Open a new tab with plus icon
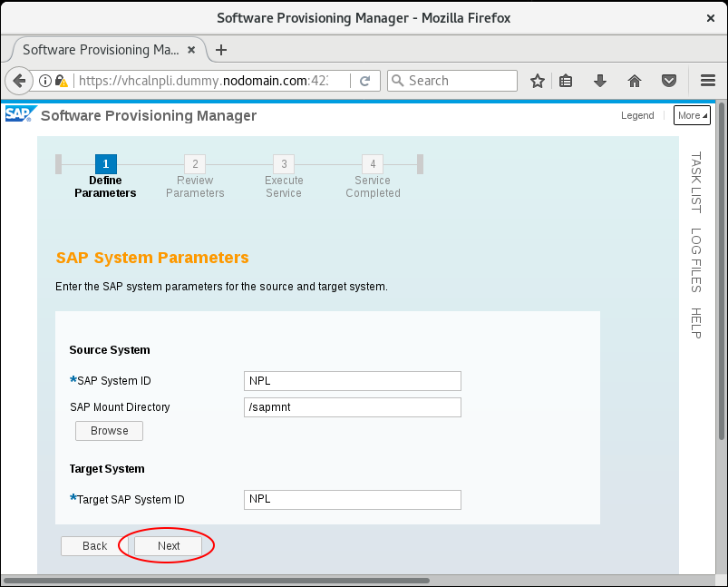The height and width of the screenshot is (587, 728). coord(221,50)
